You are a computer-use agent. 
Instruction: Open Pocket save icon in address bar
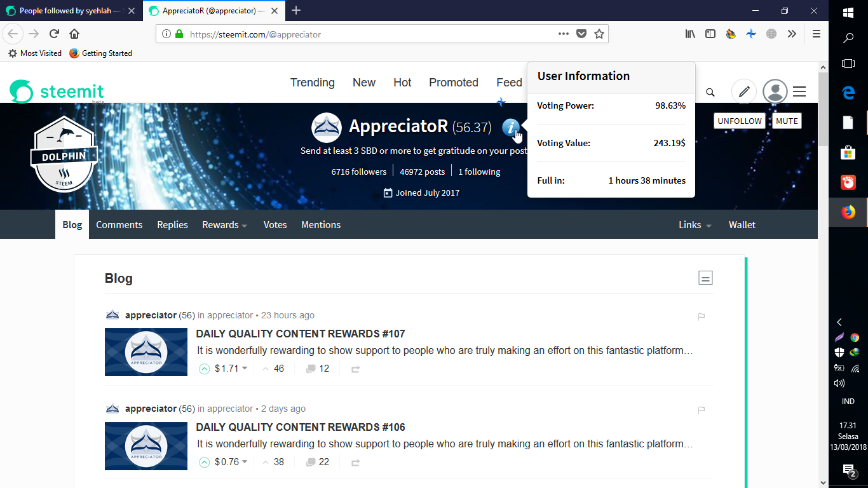click(581, 34)
